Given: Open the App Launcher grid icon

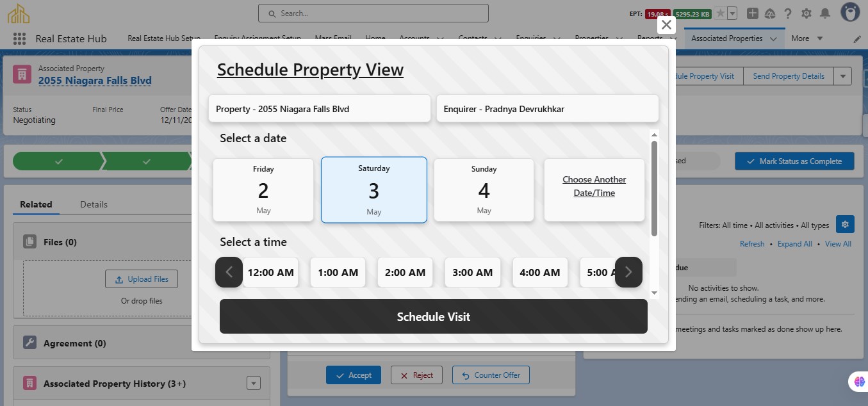Looking at the screenshot, I should [x=19, y=38].
